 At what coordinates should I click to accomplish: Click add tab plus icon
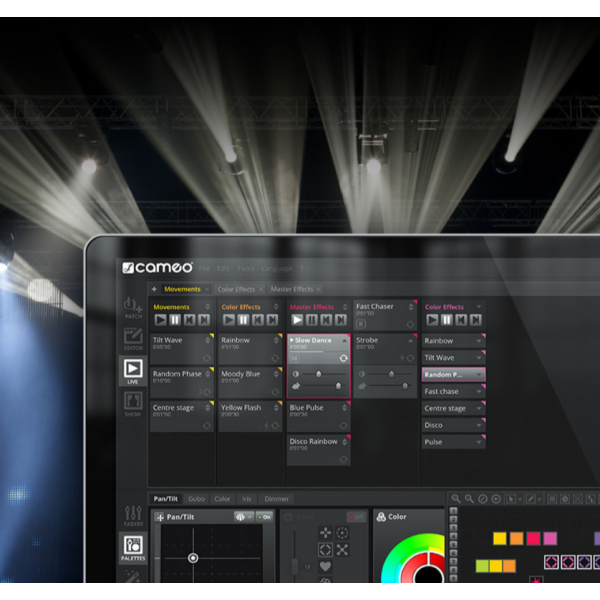[154, 289]
